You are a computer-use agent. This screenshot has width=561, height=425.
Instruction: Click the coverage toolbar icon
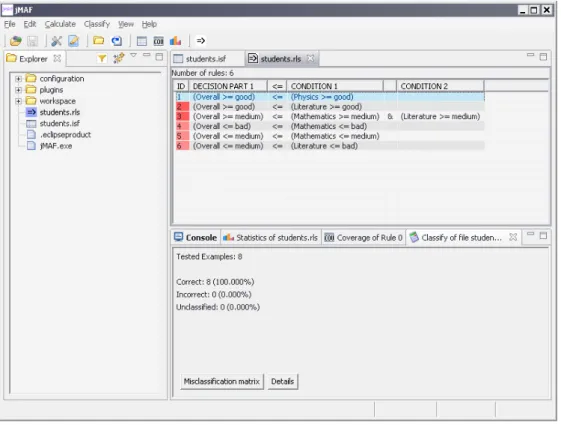[158, 41]
